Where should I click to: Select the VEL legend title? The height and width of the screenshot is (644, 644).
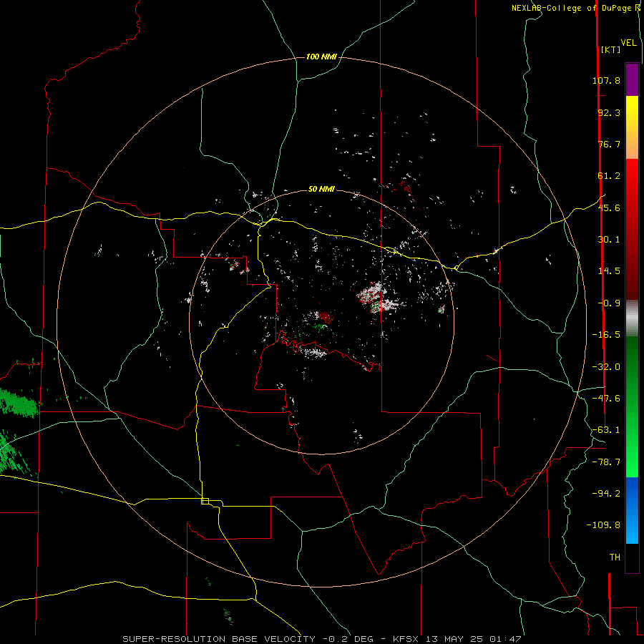click(629, 43)
